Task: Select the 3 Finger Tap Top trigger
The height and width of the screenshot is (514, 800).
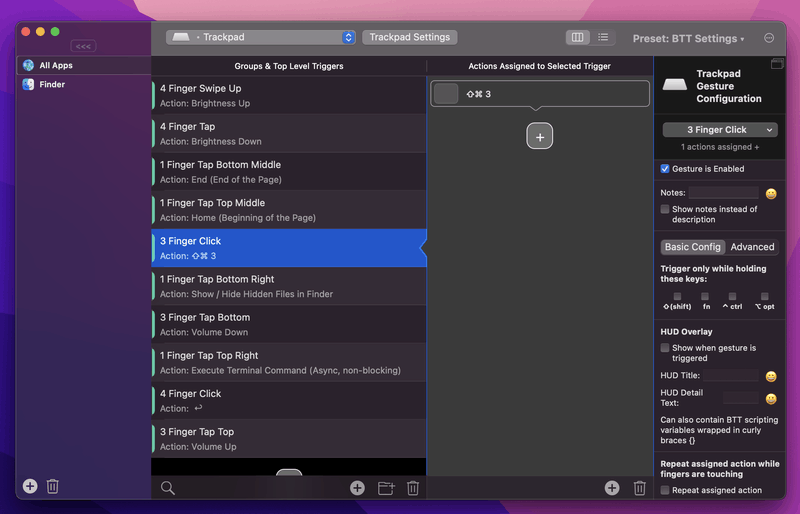Action: pyautogui.click(x=289, y=439)
